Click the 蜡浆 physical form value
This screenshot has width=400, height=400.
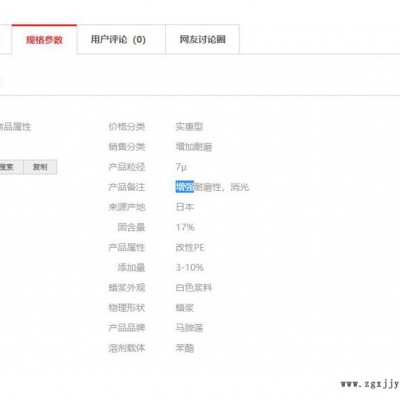coord(185,308)
